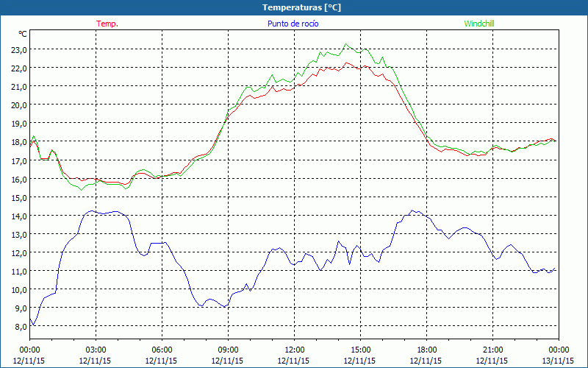Click the 20,0 y-axis value
Screen dimensions: 588x368
[19, 105]
